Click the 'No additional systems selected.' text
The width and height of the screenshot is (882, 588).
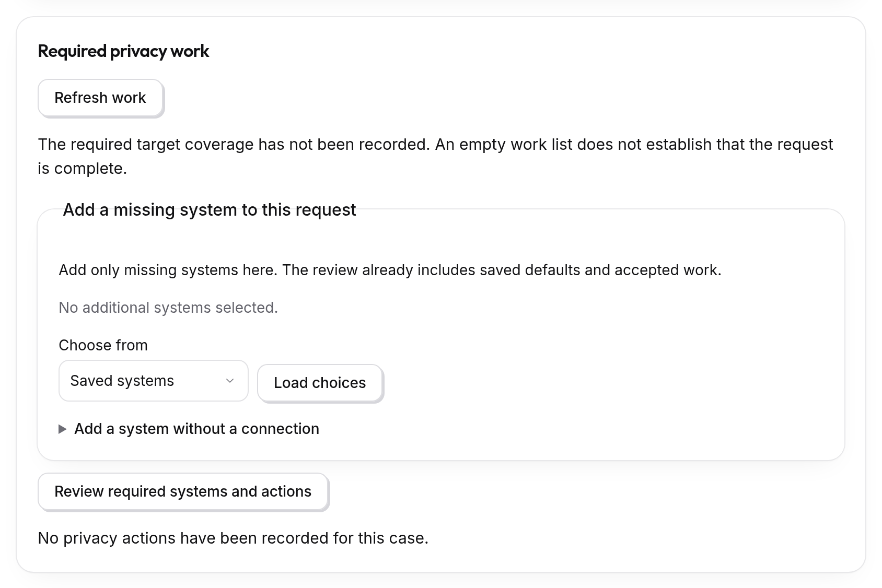tap(168, 308)
